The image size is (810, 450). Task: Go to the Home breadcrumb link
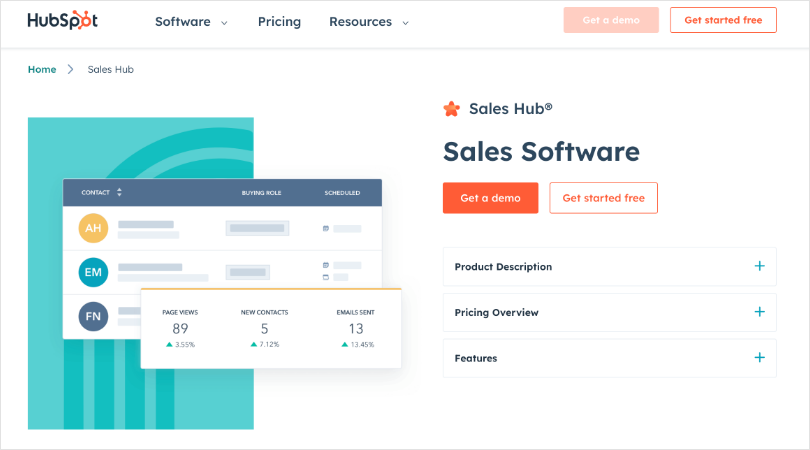(x=42, y=69)
